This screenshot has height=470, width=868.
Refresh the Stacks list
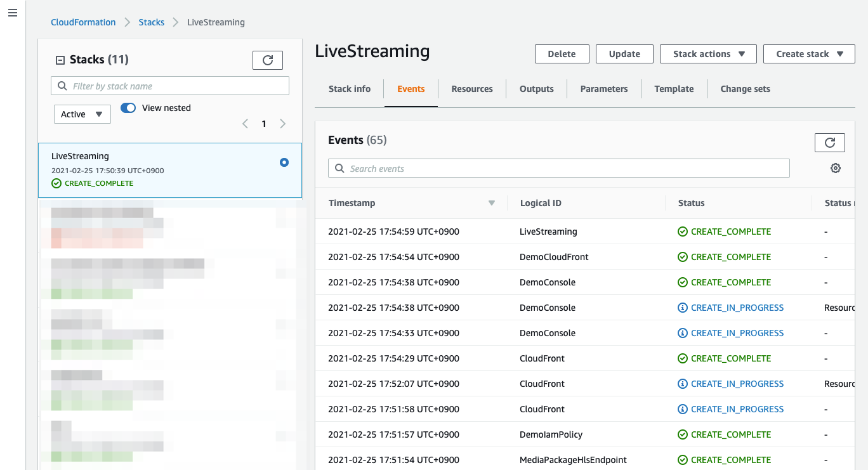coord(268,60)
